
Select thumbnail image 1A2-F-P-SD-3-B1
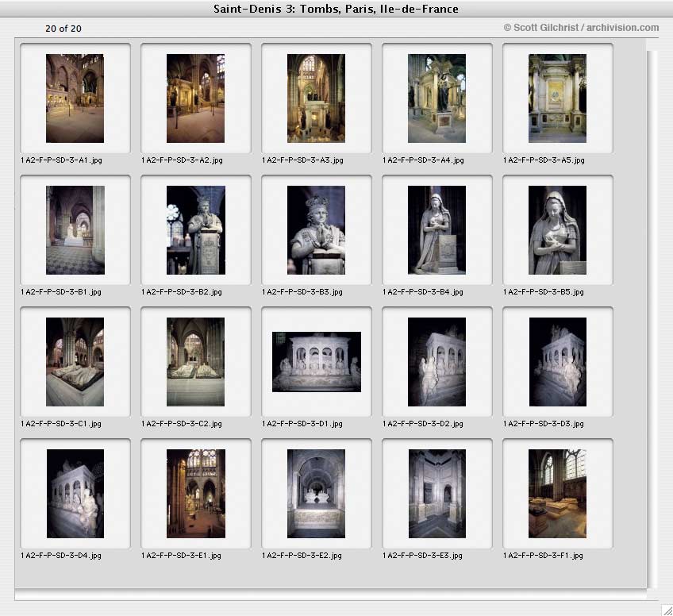click(x=75, y=230)
